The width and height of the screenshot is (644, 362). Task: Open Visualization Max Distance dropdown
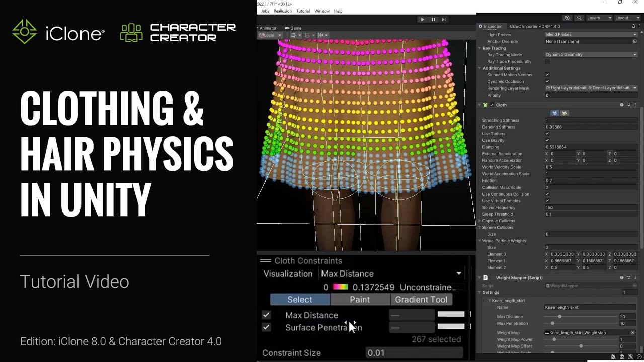[391, 274]
